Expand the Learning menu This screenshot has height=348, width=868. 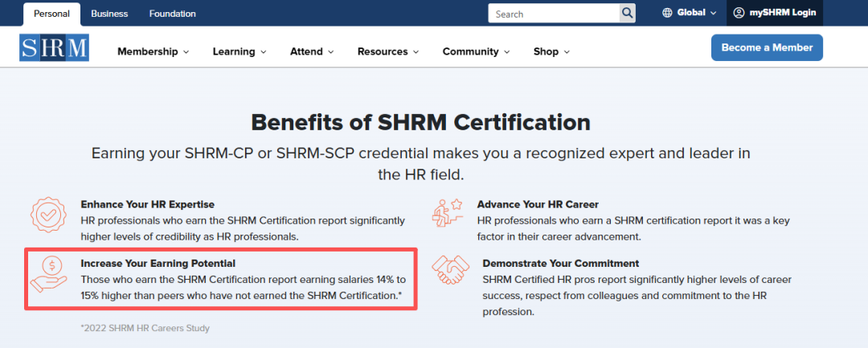(240, 51)
